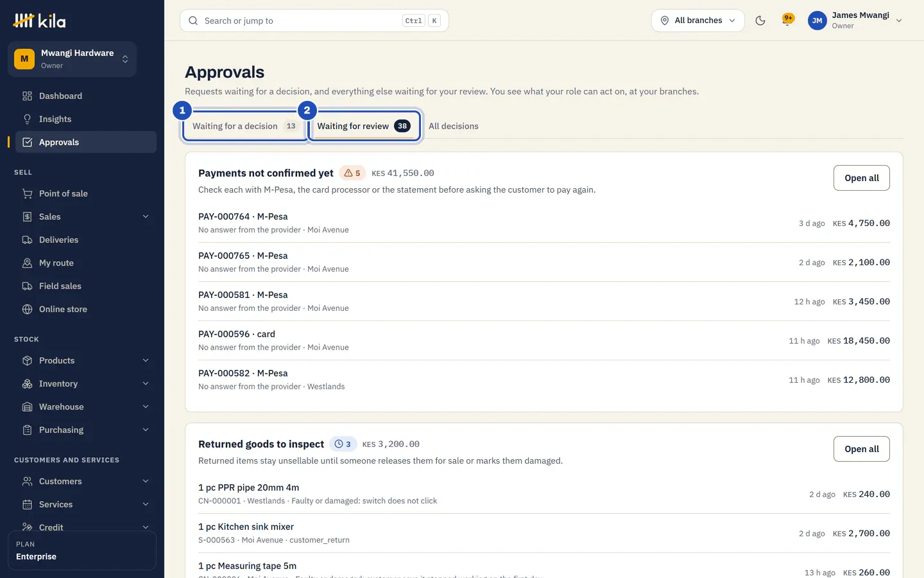The image size is (924, 578).
Task: Click the Customers people icon
Action: tap(27, 482)
